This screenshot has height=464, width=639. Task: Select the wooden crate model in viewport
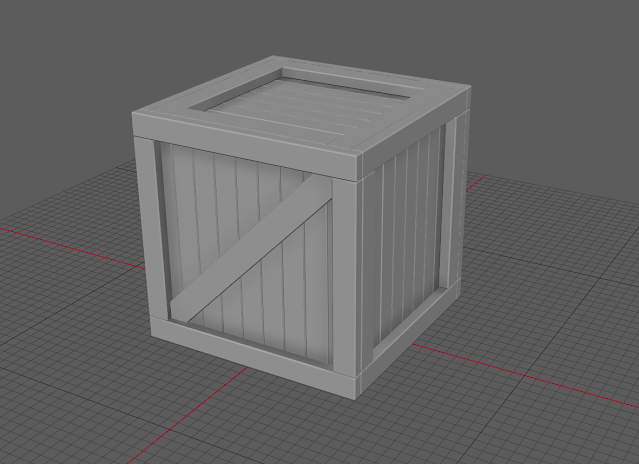coord(301,227)
